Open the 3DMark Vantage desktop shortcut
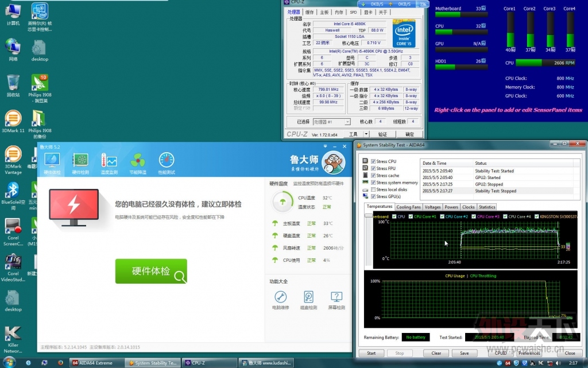Image resolution: width=588 pixels, height=368 pixels. (x=13, y=160)
